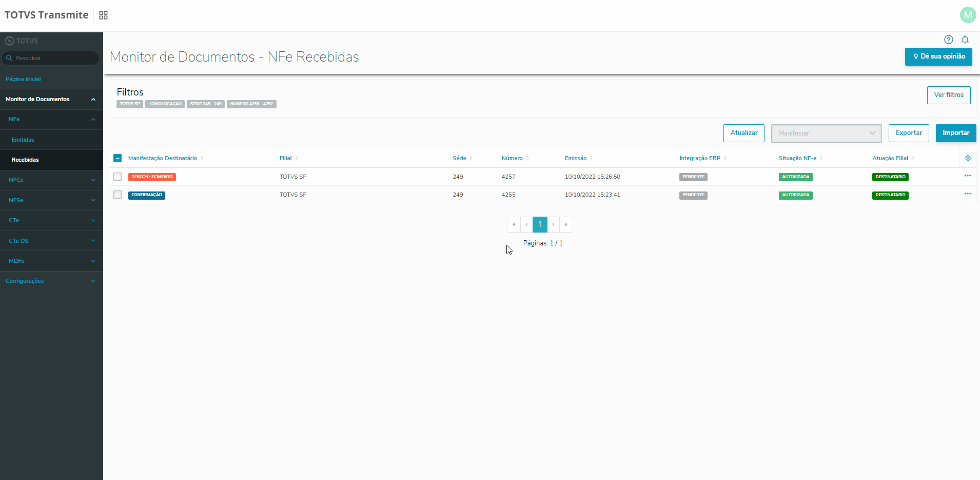Image resolution: width=980 pixels, height=480 pixels.
Task: Go to the first page of results
Action: 514,224
